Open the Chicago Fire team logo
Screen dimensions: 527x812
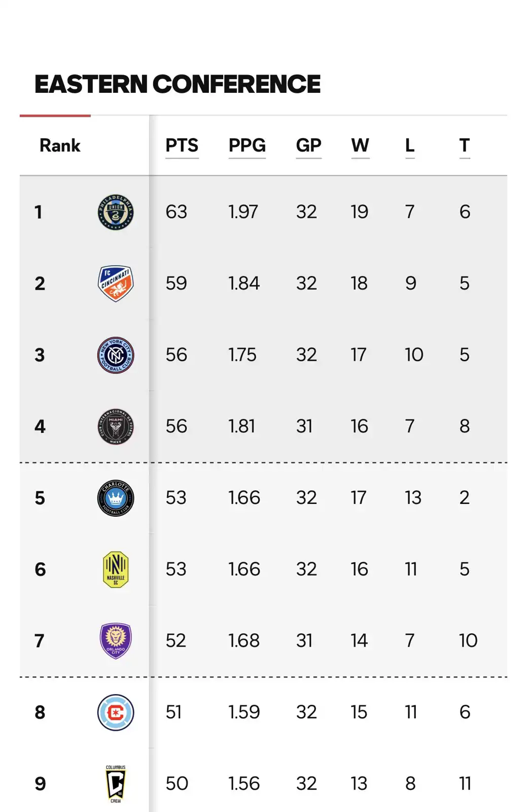116,712
